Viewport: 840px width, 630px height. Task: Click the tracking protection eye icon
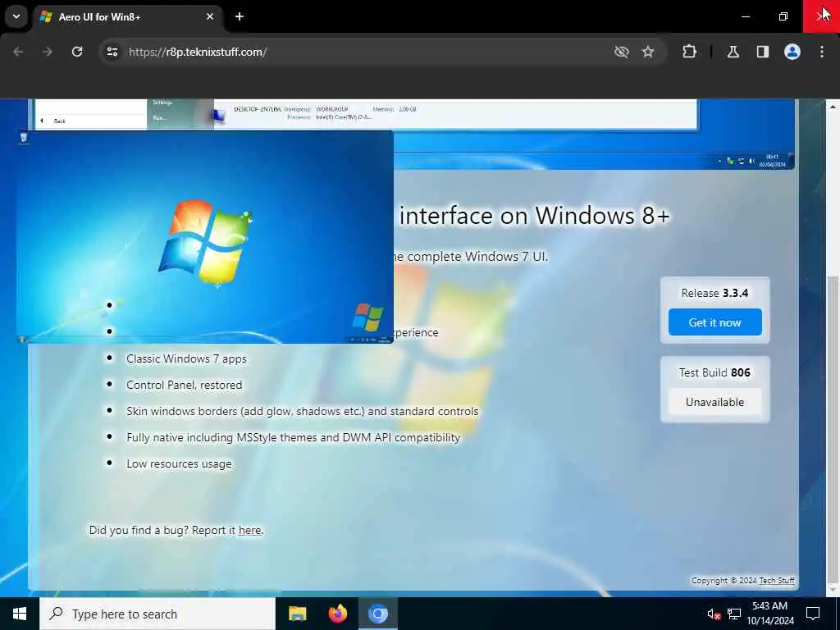pos(622,52)
